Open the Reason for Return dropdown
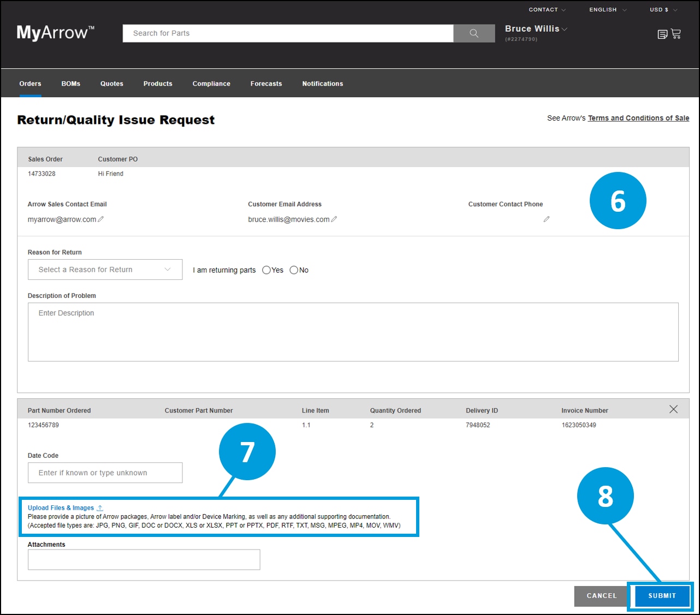700x615 pixels. tap(105, 269)
